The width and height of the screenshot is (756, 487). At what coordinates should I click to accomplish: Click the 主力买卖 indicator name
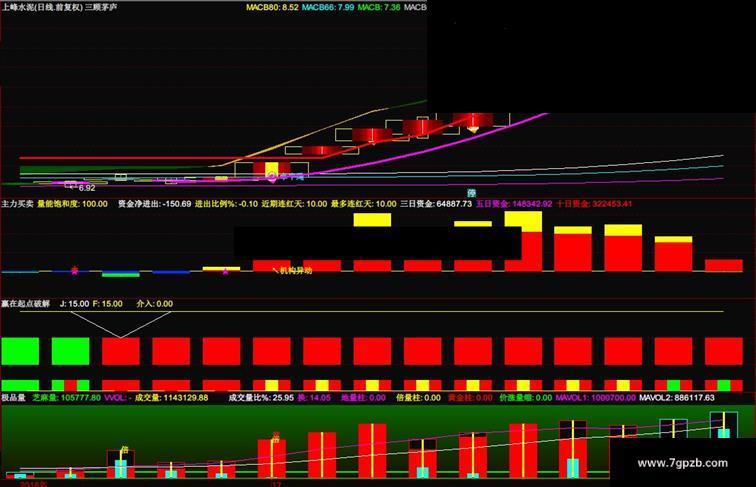click(x=17, y=204)
